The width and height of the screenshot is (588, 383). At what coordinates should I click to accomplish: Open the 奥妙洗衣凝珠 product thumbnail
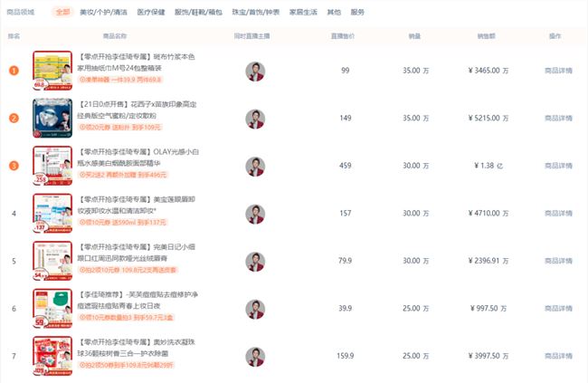point(52,356)
